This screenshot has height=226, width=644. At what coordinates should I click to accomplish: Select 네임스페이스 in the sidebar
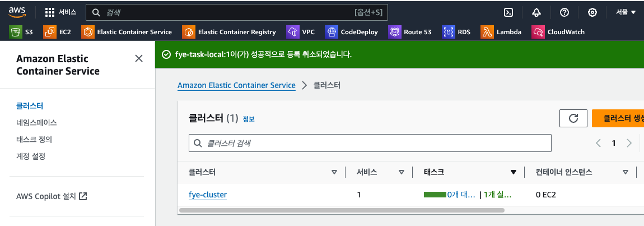click(36, 123)
